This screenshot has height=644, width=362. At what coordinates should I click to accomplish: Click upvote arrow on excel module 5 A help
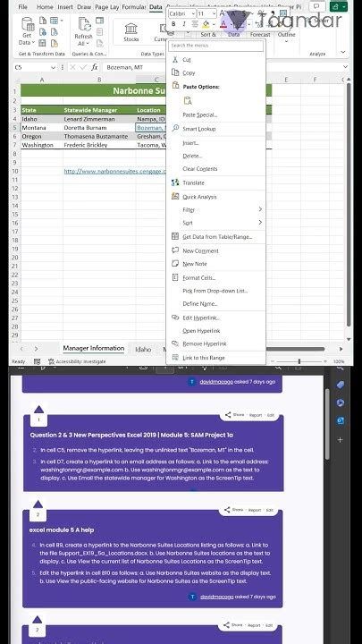click(38, 504)
